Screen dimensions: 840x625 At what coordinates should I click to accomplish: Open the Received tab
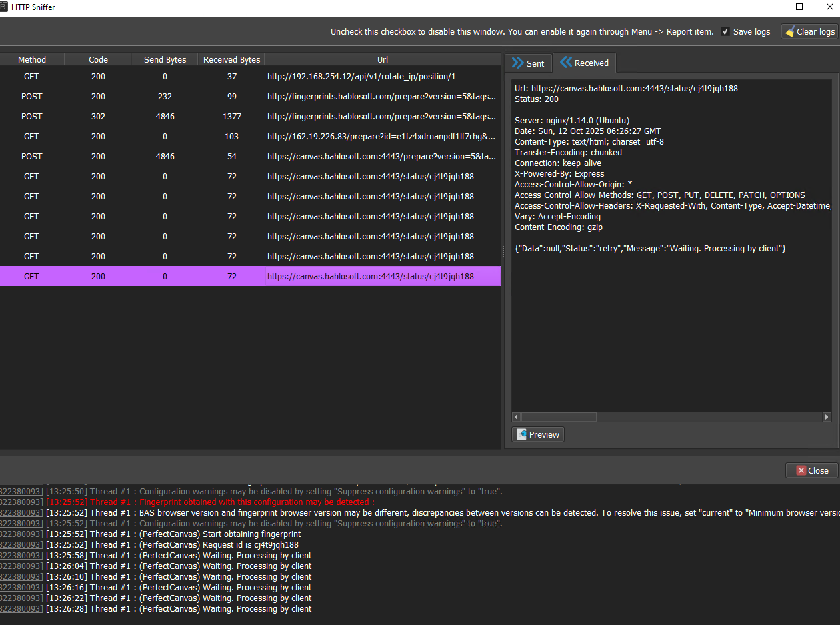coord(584,63)
